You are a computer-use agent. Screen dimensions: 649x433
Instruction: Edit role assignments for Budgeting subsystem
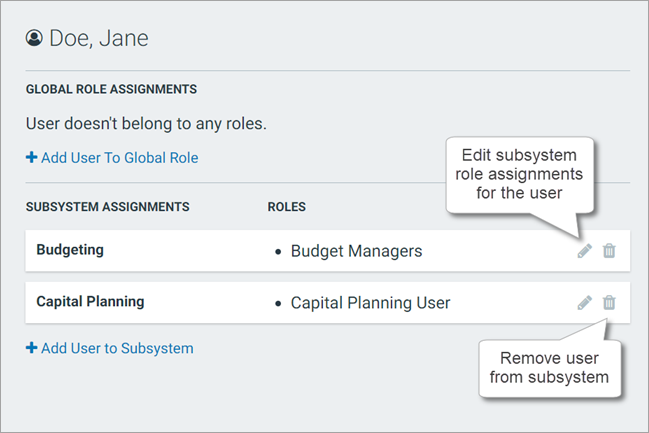click(x=585, y=251)
